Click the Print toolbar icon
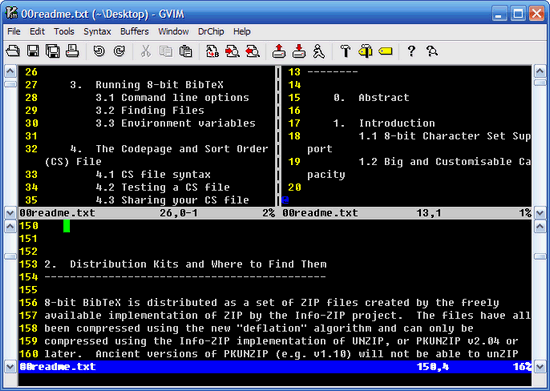 73,52
